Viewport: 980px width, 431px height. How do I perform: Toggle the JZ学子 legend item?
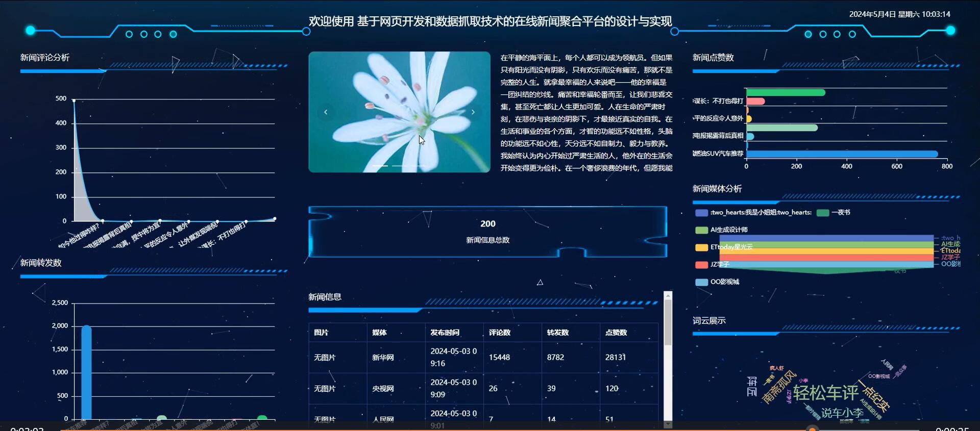[713, 265]
